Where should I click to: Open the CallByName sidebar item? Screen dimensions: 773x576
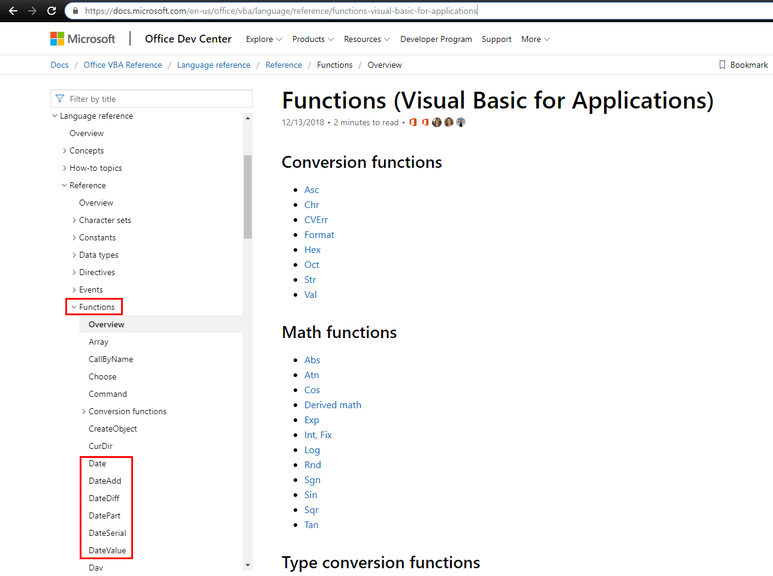click(x=110, y=359)
